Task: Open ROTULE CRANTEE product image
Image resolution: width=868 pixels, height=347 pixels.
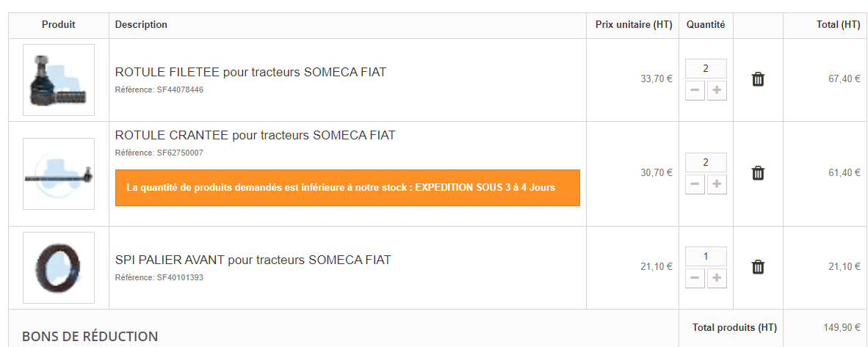Action: [59, 174]
